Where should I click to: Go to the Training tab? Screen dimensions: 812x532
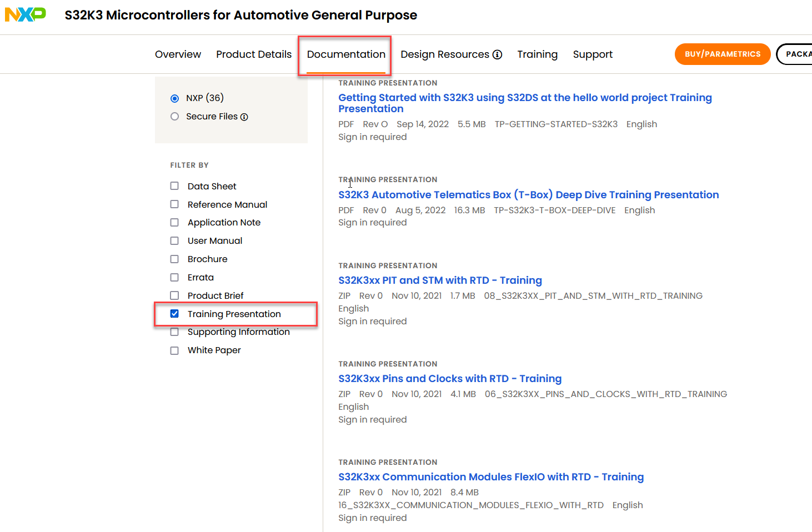537,54
